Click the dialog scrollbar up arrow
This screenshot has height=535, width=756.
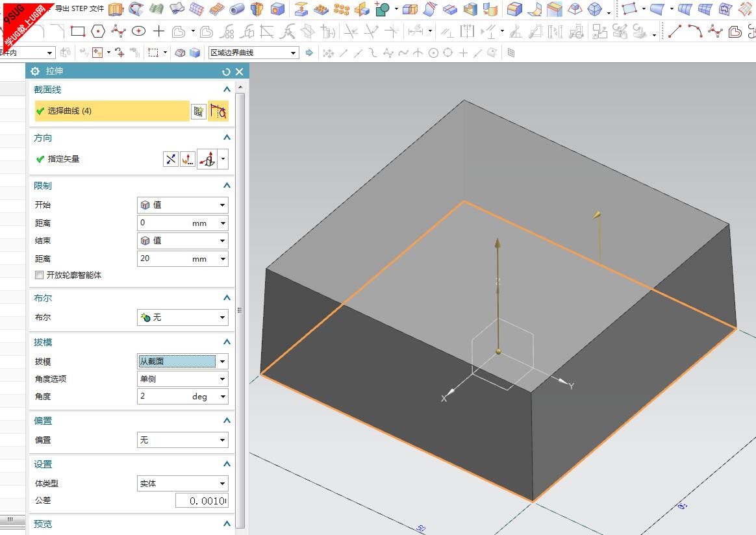tap(240, 87)
